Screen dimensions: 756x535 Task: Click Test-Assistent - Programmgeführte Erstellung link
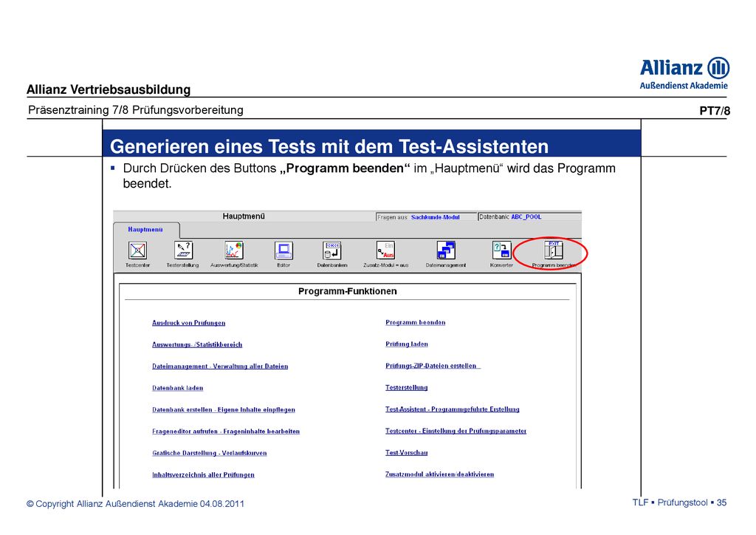click(x=453, y=409)
